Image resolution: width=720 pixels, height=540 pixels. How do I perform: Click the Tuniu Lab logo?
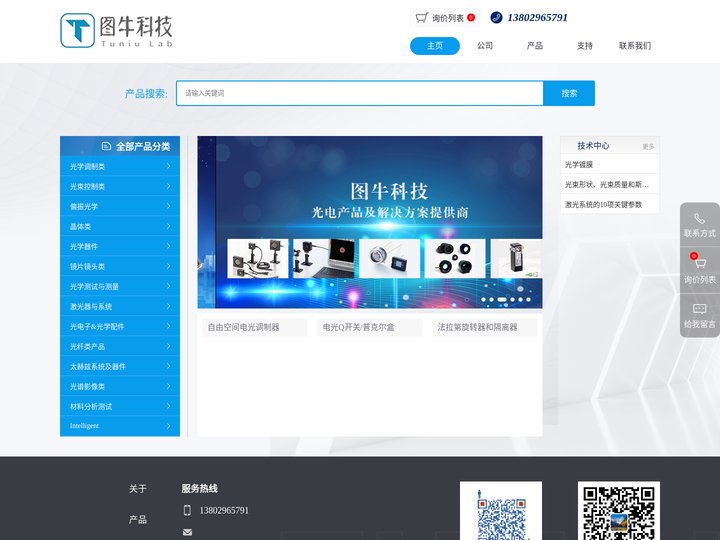coord(117,30)
